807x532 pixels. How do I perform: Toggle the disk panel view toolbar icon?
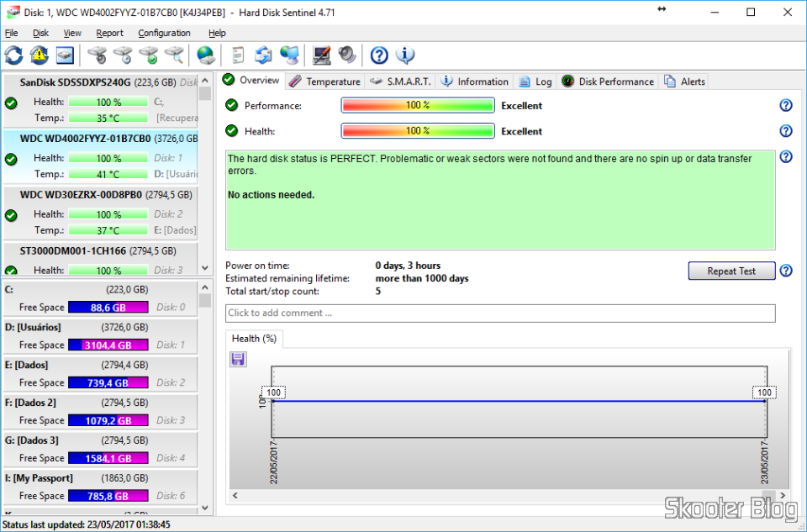[65, 55]
